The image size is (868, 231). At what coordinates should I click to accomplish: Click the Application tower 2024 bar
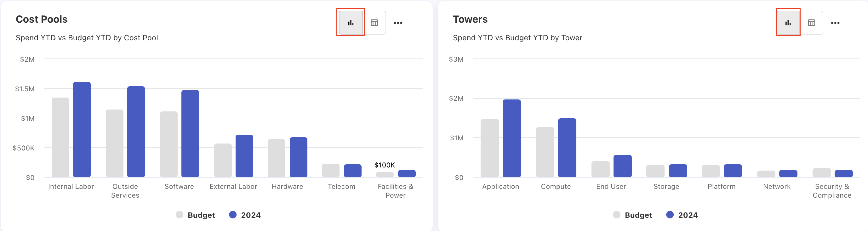[x=511, y=138]
